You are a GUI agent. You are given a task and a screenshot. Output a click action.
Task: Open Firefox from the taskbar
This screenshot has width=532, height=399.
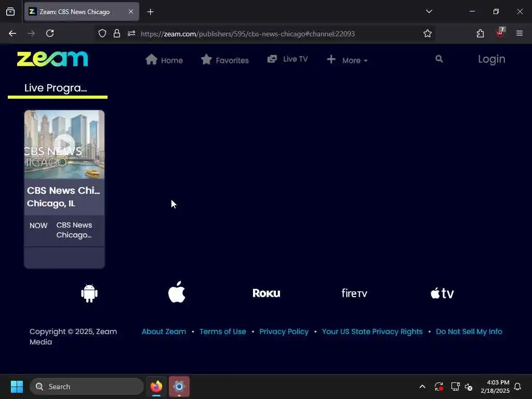pos(156,387)
